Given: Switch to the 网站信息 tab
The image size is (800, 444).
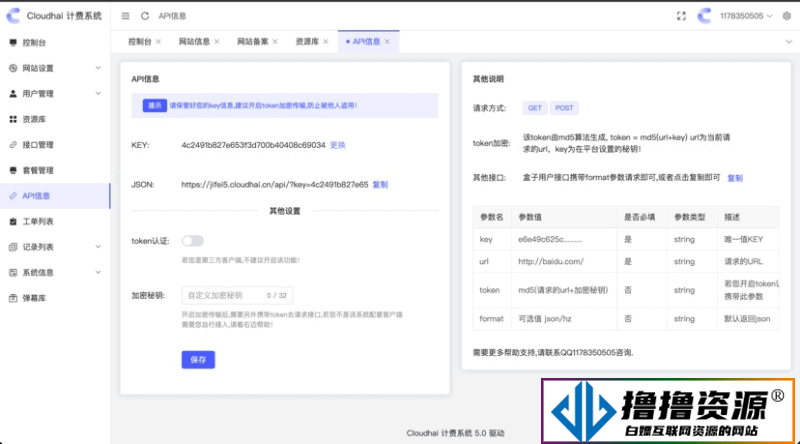Looking at the screenshot, I should click(194, 41).
